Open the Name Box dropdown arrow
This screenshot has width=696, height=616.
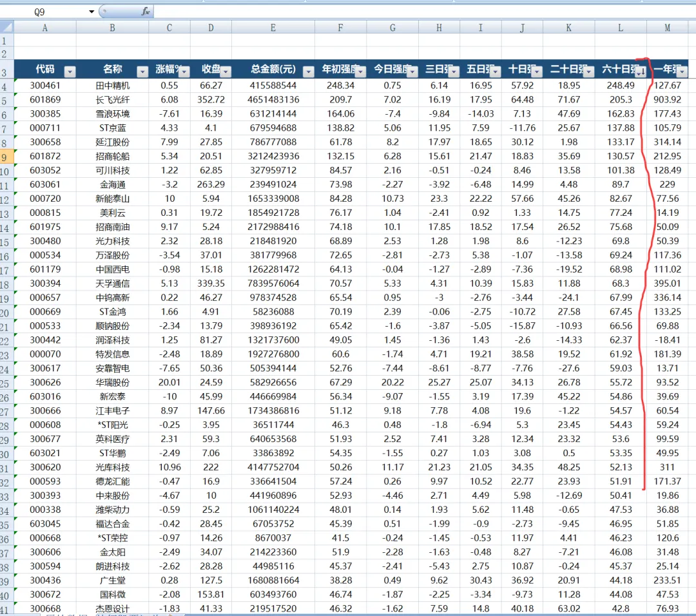tap(92, 12)
